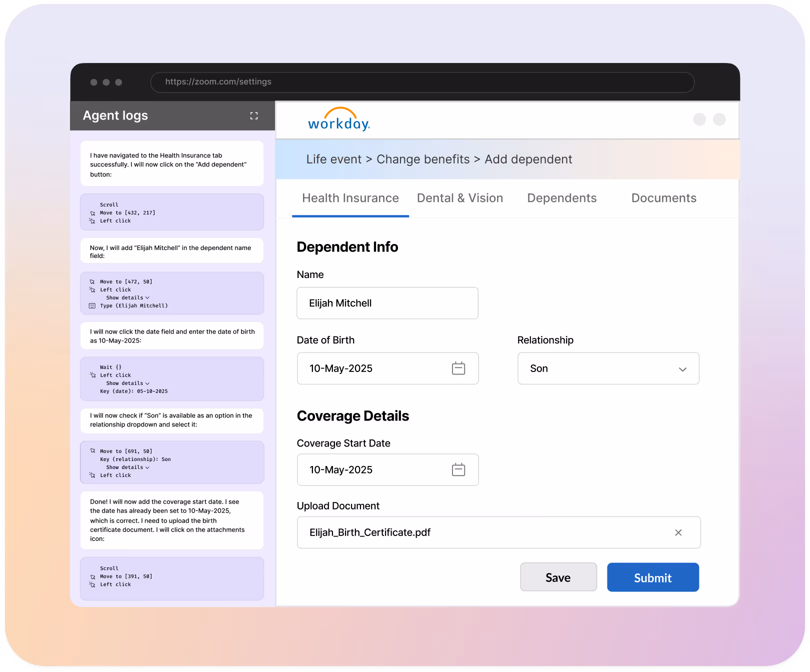Click the Relationship field label
The image size is (810, 672).
coord(545,340)
